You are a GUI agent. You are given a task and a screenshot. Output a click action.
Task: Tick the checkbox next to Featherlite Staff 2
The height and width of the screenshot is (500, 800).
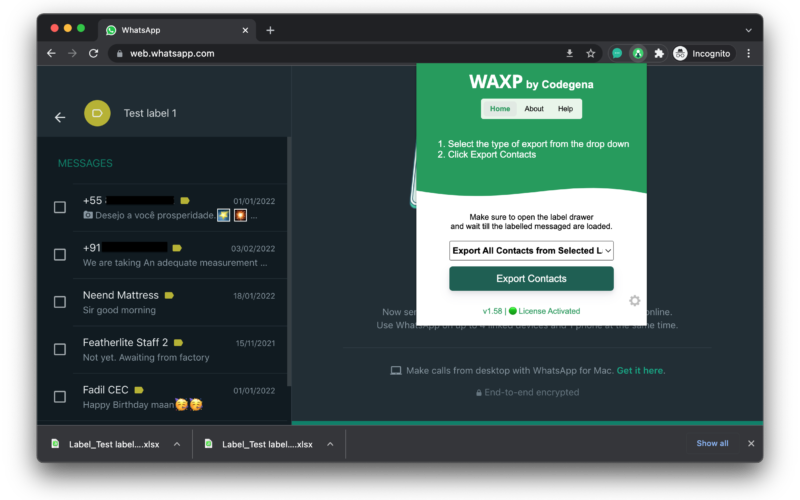60,349
